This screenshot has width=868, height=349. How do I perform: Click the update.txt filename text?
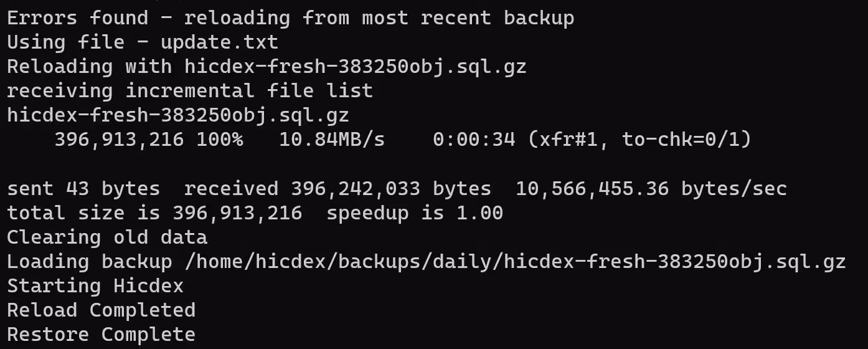pyautogui.click(x=219, y=42)
